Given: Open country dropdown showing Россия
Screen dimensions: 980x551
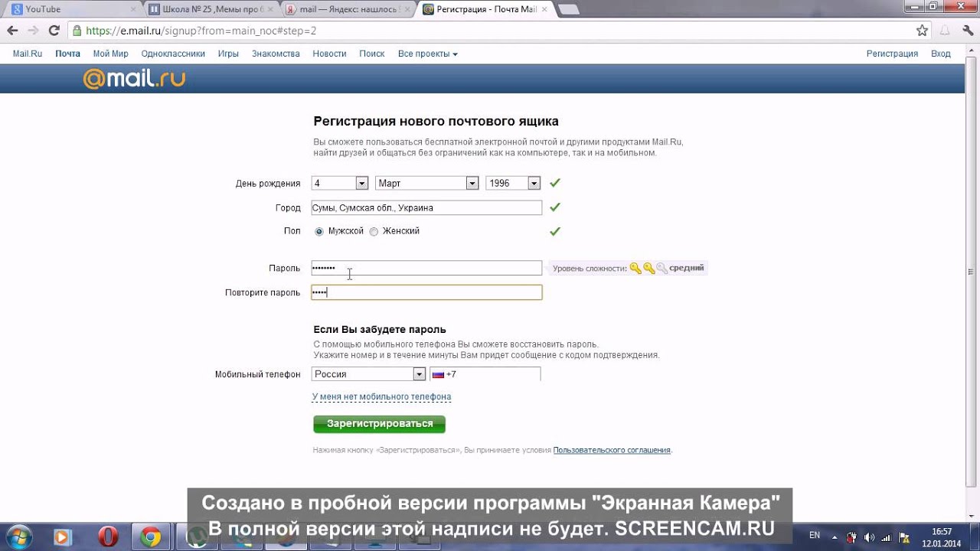Looking at the screenshot, I should [368, 374].
